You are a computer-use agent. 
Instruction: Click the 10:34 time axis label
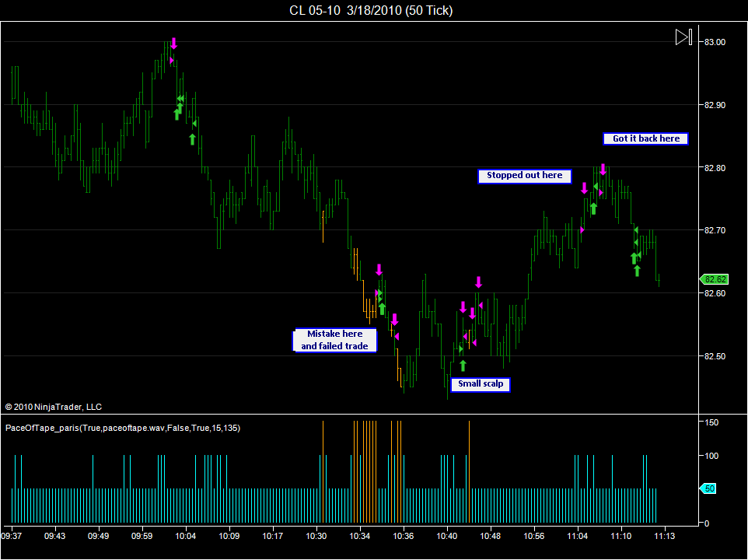point(360,536)
